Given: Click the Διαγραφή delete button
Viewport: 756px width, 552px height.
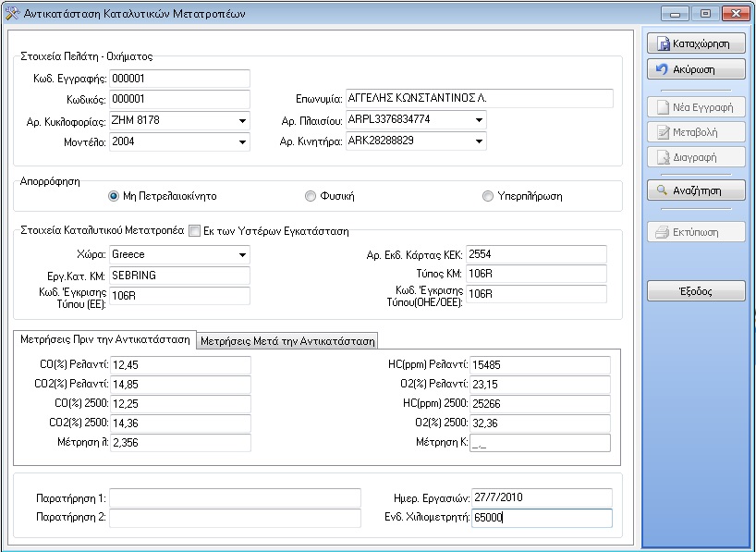Looking at the screenshot, I should 696,157.
